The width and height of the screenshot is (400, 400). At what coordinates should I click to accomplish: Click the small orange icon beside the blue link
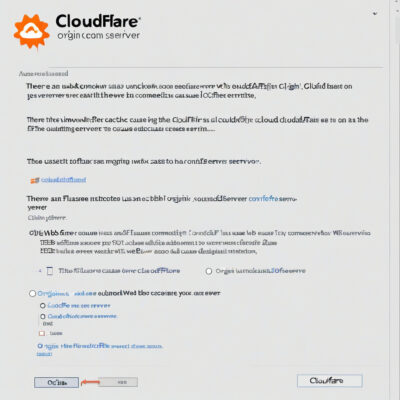coord(35,180)
